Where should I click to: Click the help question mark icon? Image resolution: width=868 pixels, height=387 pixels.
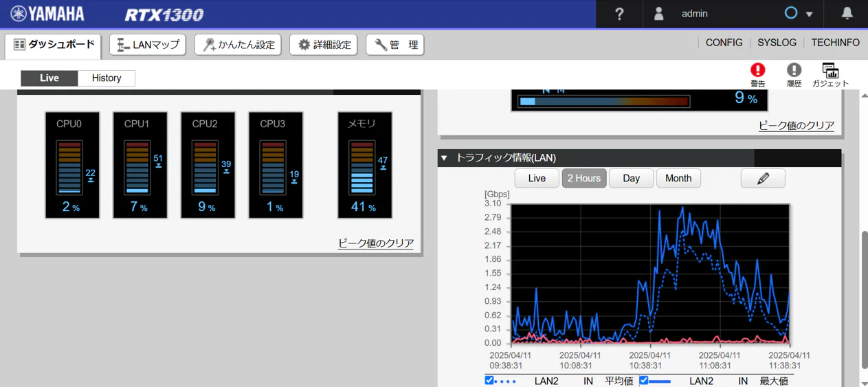619,14
